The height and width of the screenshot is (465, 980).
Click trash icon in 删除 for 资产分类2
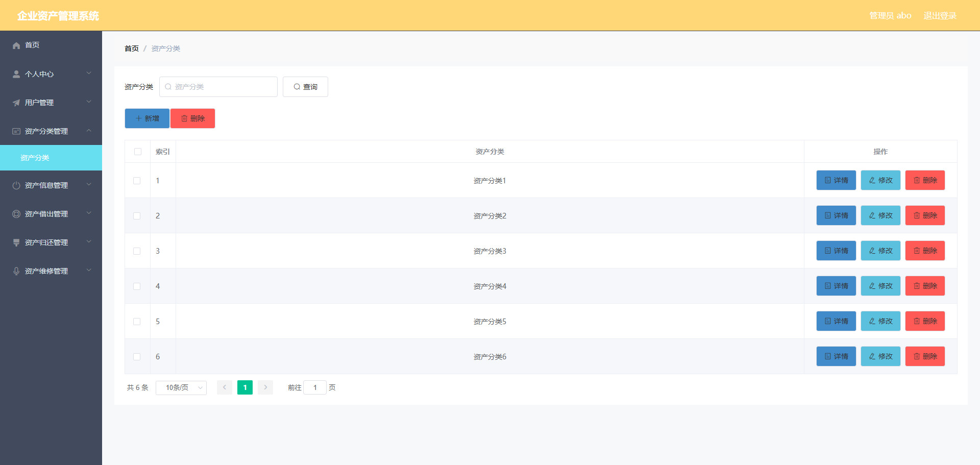(x=917, y=215)
